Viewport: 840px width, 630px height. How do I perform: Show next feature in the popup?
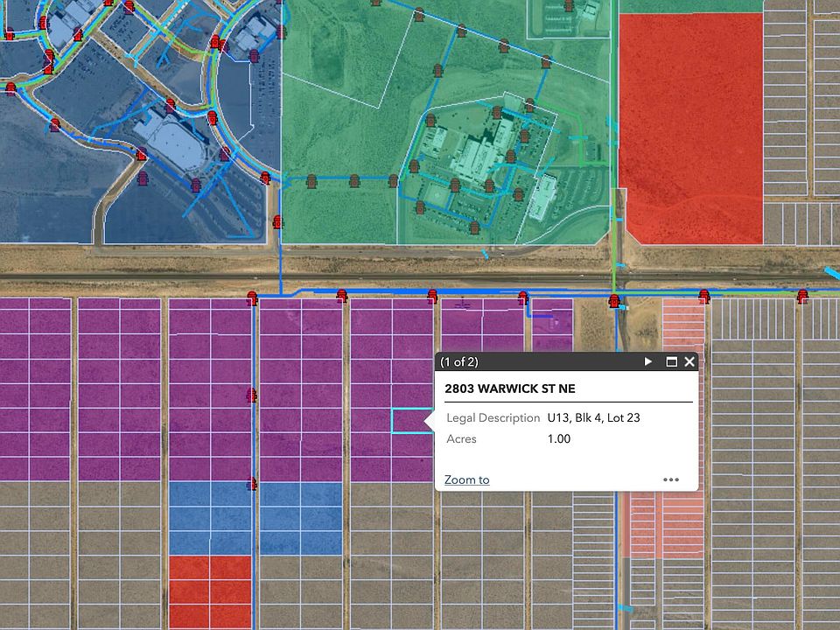tap(648, 361)
